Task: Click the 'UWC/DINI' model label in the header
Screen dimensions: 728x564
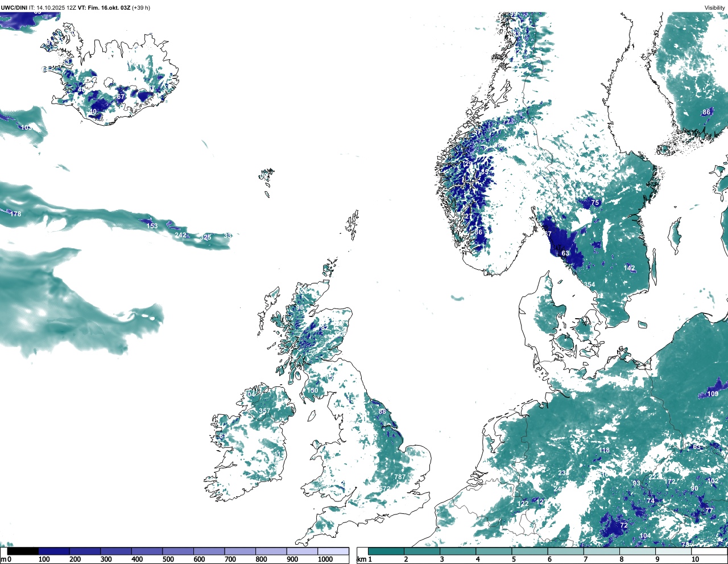Action: pos(14,8)
